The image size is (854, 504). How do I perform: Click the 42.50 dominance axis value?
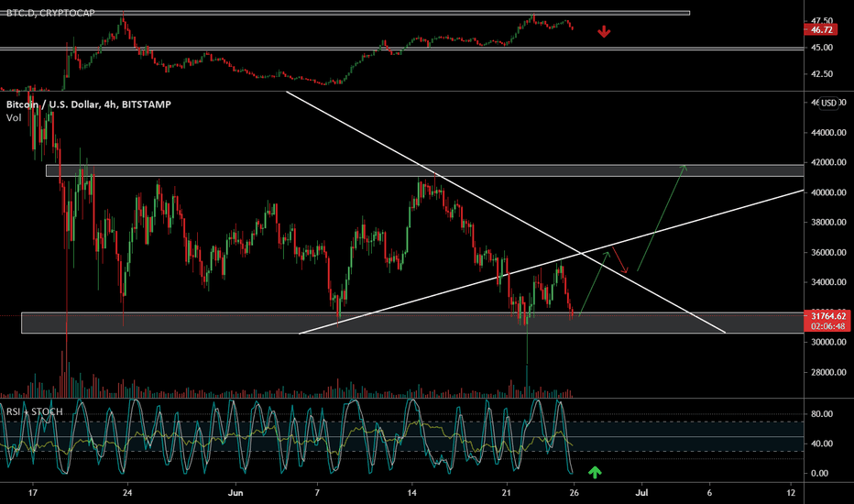[x=822, y=73]
